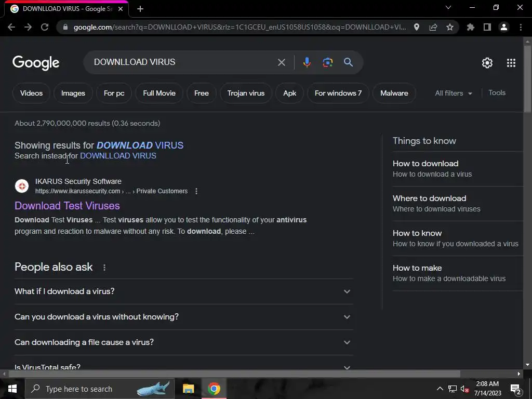Open search Tools
The height and width of the screenshot is (399, 532).
(x=497, y=92)
